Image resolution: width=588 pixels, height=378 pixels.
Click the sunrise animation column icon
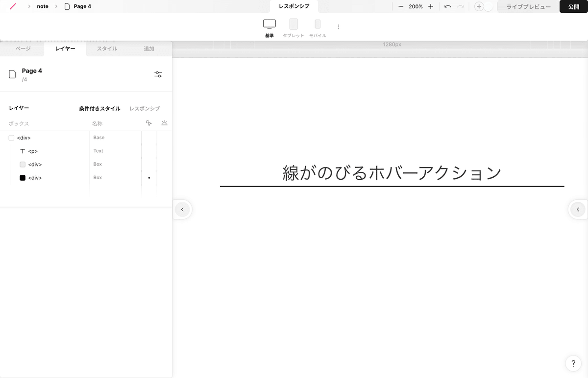click(x=165, y=123)
